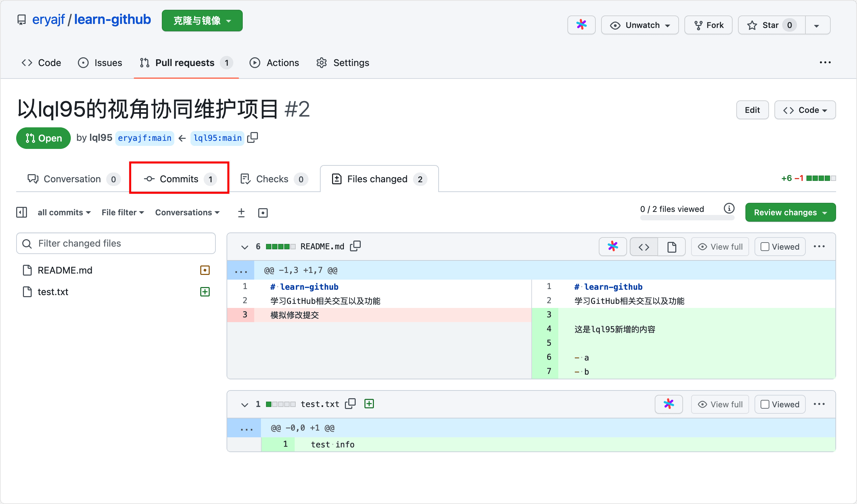Collapse the test.txt diff
The image size is (857, 504).
click(244, 404)
